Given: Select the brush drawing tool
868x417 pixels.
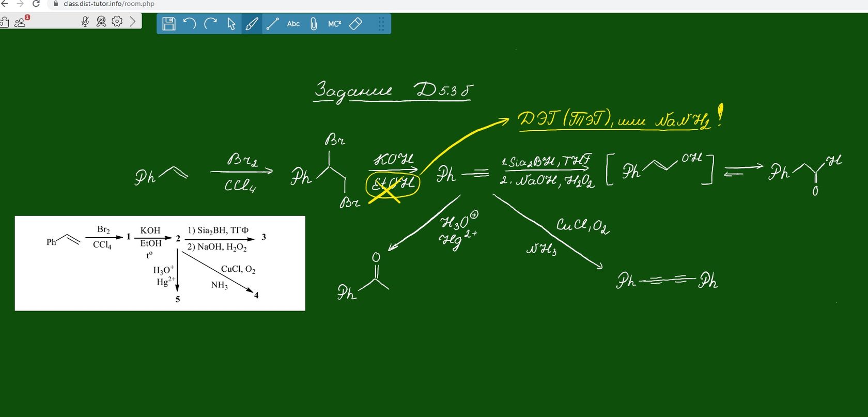Looking at the screenshot, I should pyautogui.click(x=252, y=24).
